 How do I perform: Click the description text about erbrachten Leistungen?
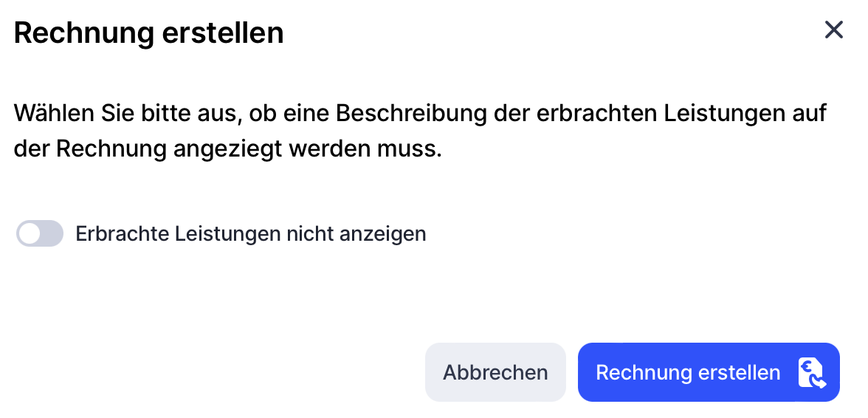point(420,114)
